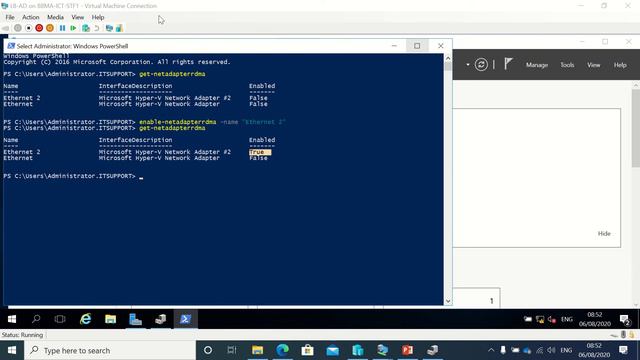Click the Checkpoint toolbar icon
Image resolution: width=640 pixels, height=360 pixels.
point(86,28)
